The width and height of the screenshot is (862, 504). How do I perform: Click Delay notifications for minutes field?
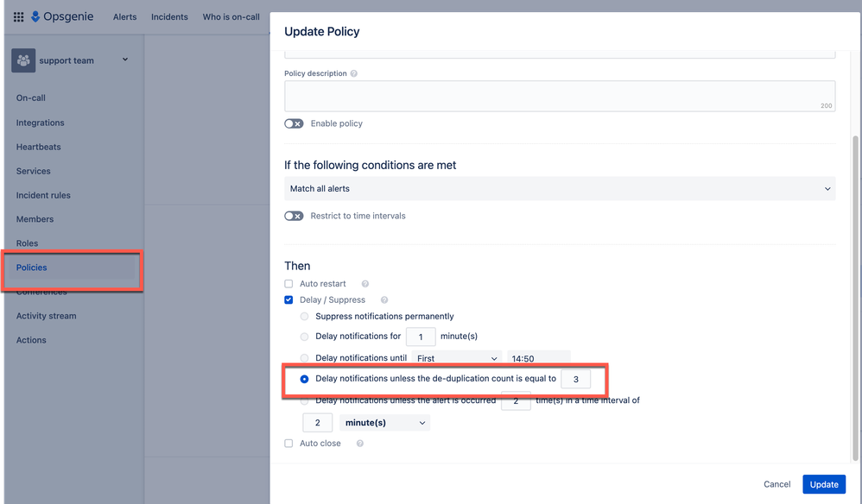click(x=421, y=337)
